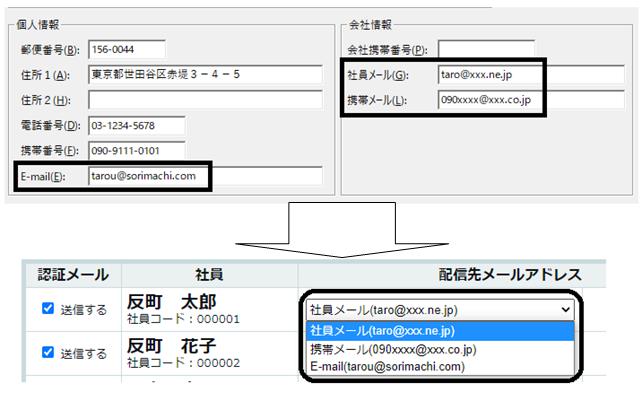Click the 住所1 address input field

tap(205, 75)
